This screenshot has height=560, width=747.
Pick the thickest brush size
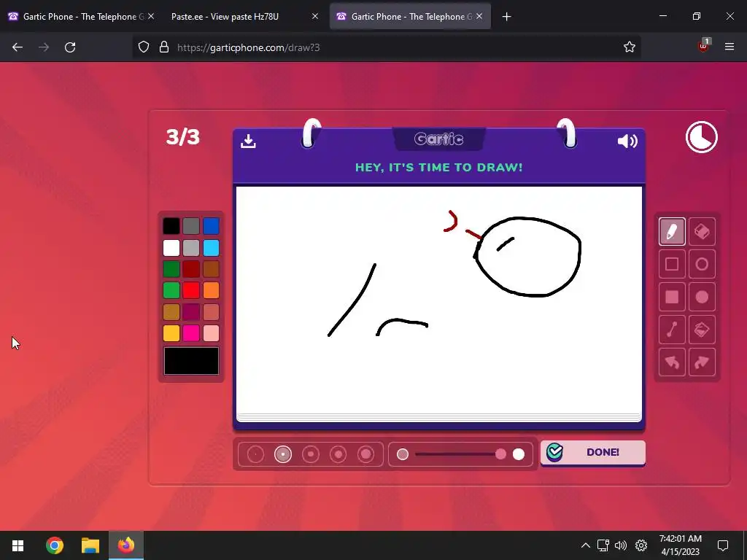[366, 454]
